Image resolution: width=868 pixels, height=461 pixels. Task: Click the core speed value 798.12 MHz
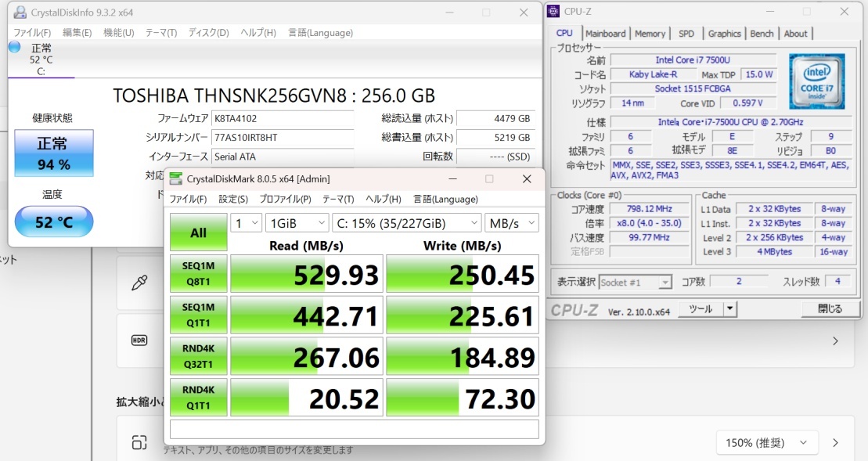650,209
